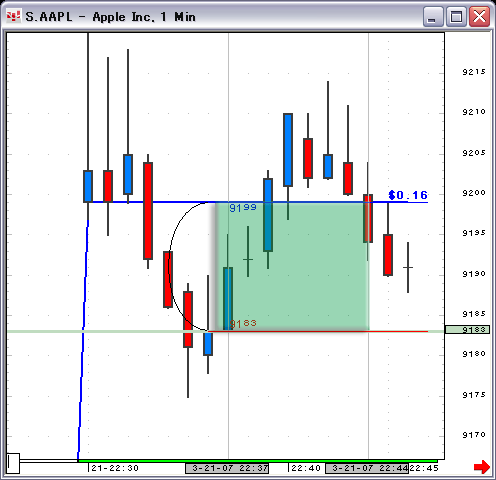Viewport: 496px width, 480px height.
Task: Click the 9180 price axis label
Action: 474,354
